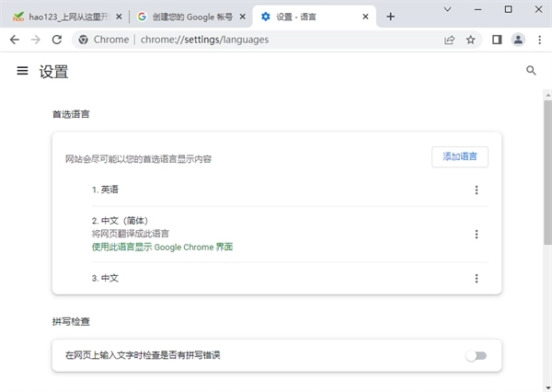The width and height of the screenshot is (552, 392).
Task: Toggle spell check for web page text
Action: click(475, 355)
